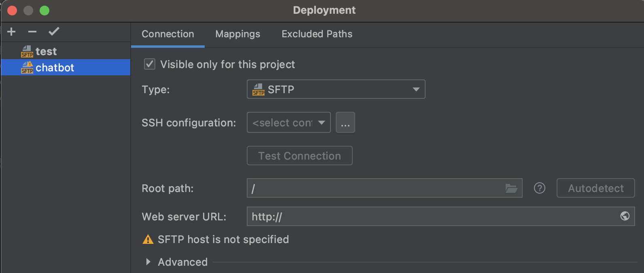Screen dimensions: 644x273
Task: Open the Excluded Paths tab
Action: 317,34
